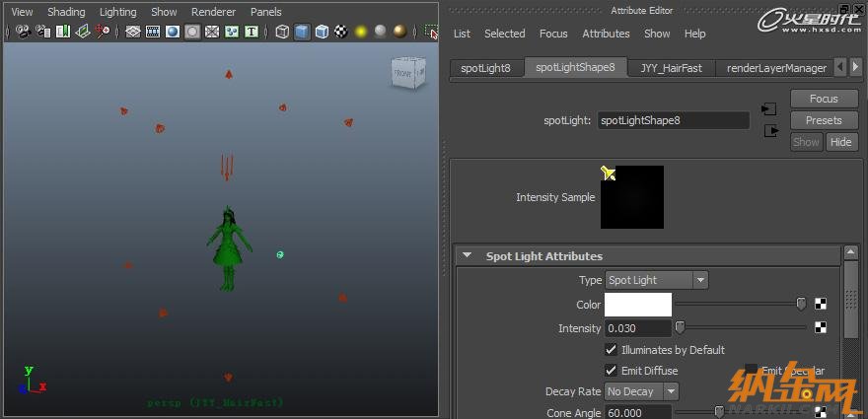Open the Lighting menu
Viewport: 868px width, 419px height.
[x=118, y=12]
